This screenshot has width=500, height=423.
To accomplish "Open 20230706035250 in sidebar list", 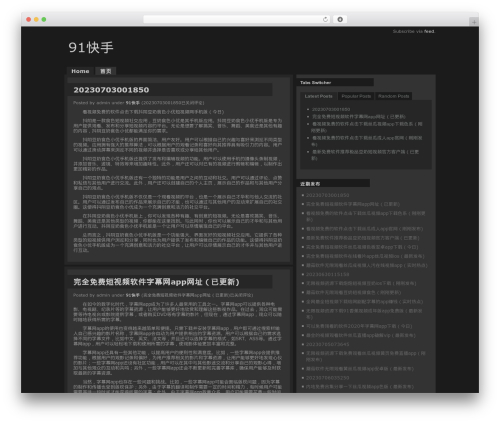I will [x=328, y=378].
